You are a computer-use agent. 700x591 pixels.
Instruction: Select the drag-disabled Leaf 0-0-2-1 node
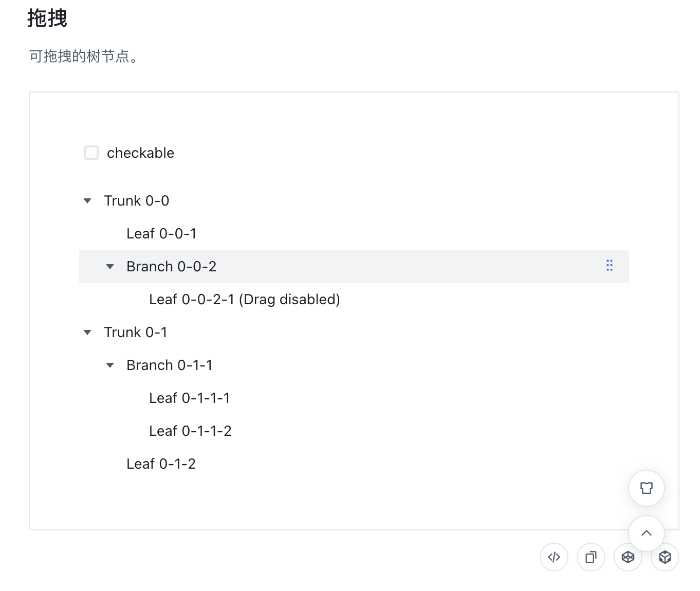(244, 299)
